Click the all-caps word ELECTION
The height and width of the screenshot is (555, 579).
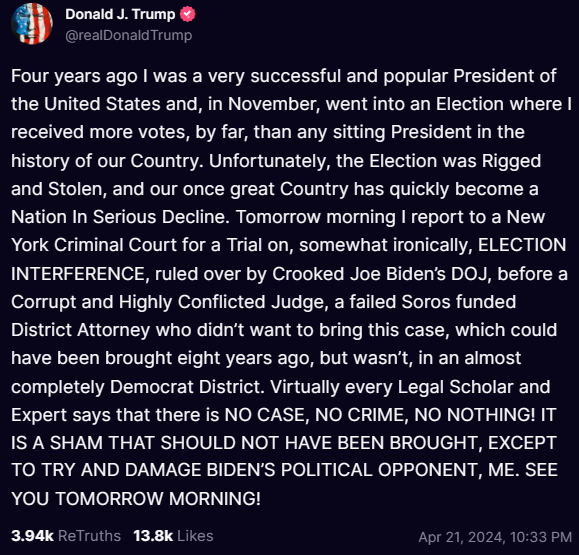click(522, 245)
